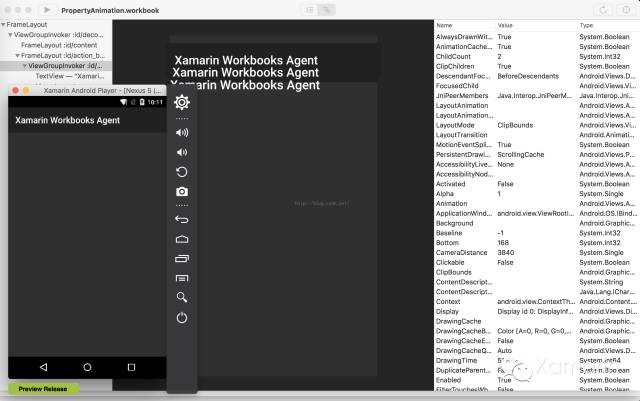Run the workbook with the play button

[x=47, y=10]
